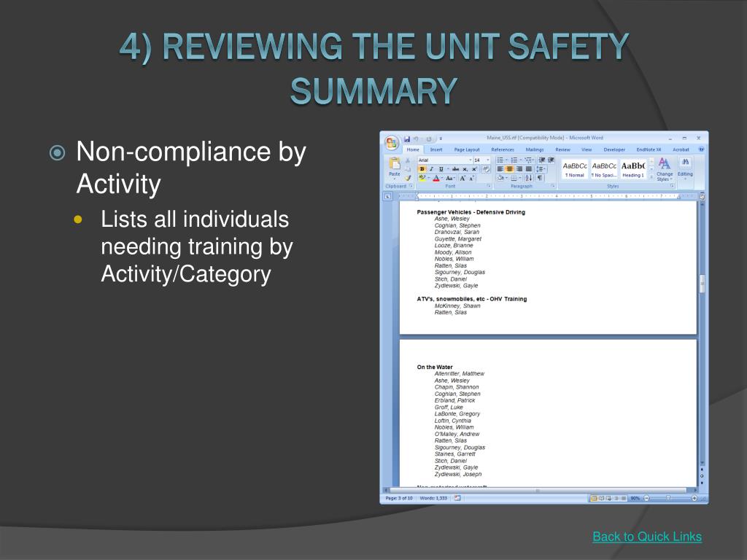Viewport: 747px width, 560px height.
Task: Expand the Styles dialog launcher
Action: pyautogui.click(x=672, y=186)
